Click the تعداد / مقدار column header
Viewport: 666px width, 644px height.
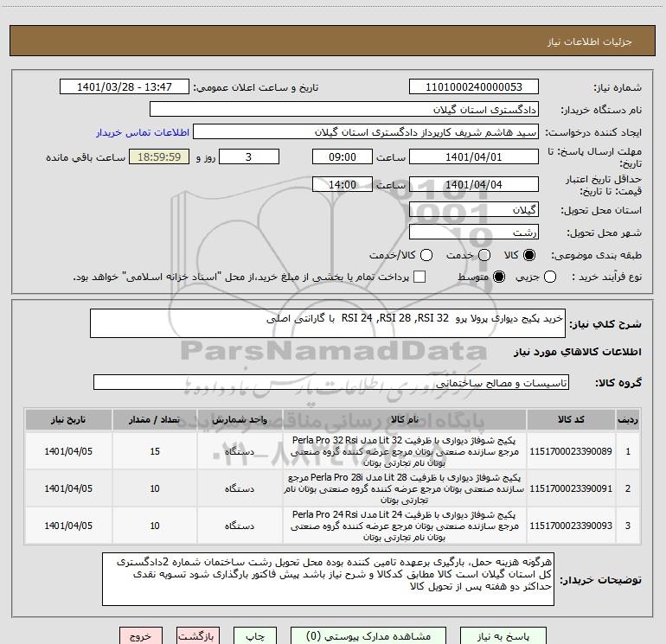pyautogui.click(x=155, y=419)
